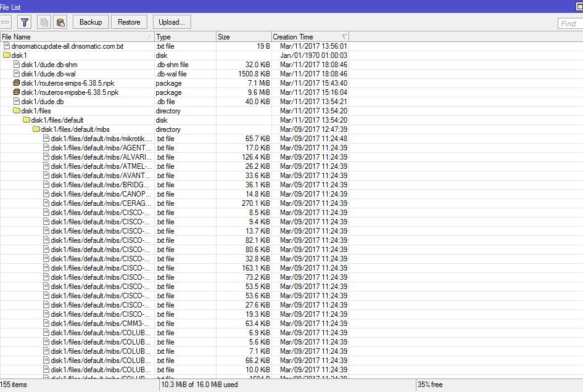Click the copy file icon
Image resolution: width=583 pixels, height=392 pixels.
(43, 22)
